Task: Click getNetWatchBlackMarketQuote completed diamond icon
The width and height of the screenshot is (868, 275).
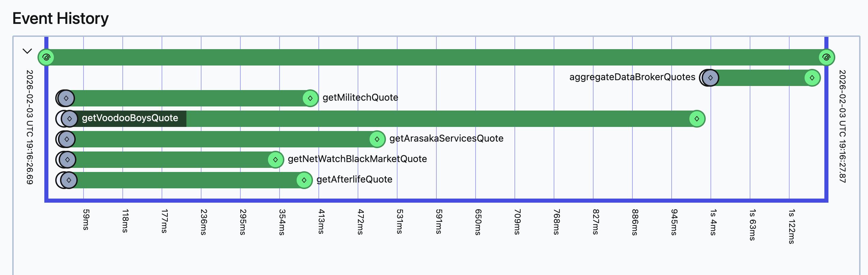Action: tap(275, 160)
